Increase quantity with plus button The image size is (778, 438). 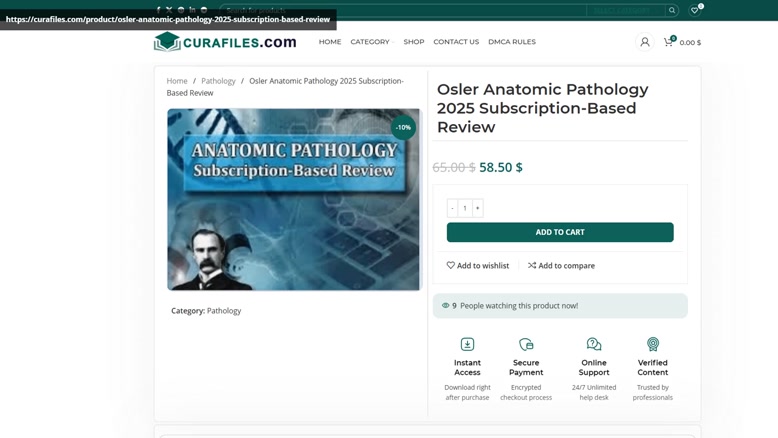tap(477, 208)
